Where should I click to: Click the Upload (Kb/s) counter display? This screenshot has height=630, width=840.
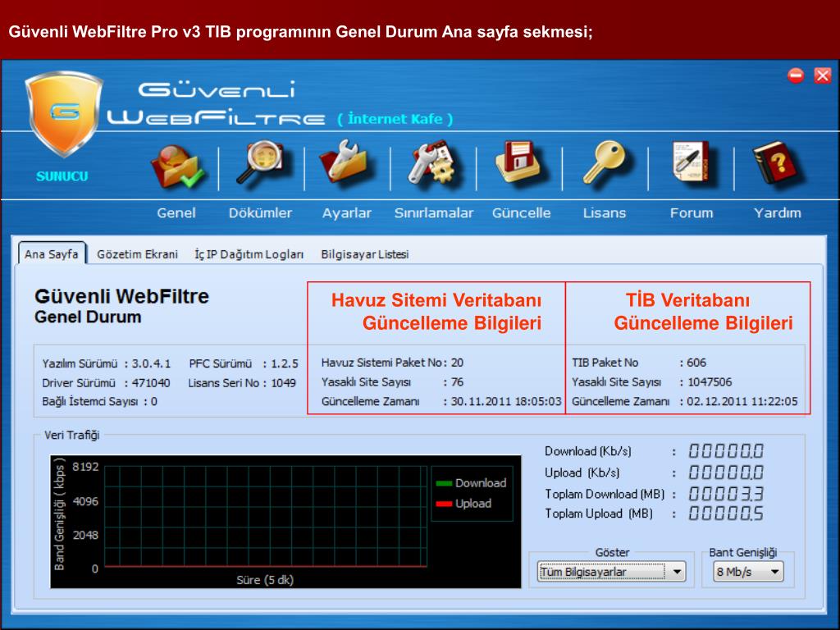coord(726,472)
